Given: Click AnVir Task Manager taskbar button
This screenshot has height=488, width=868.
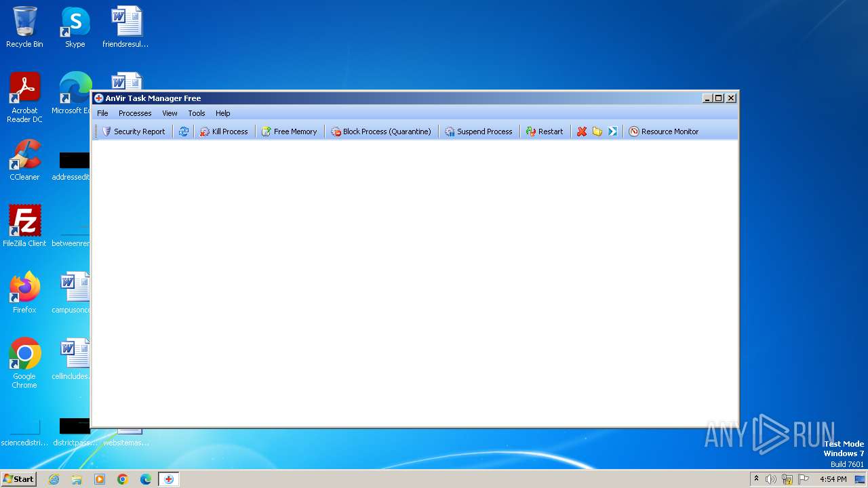Looking at the screenshot, I should click(x=169, y=479).
